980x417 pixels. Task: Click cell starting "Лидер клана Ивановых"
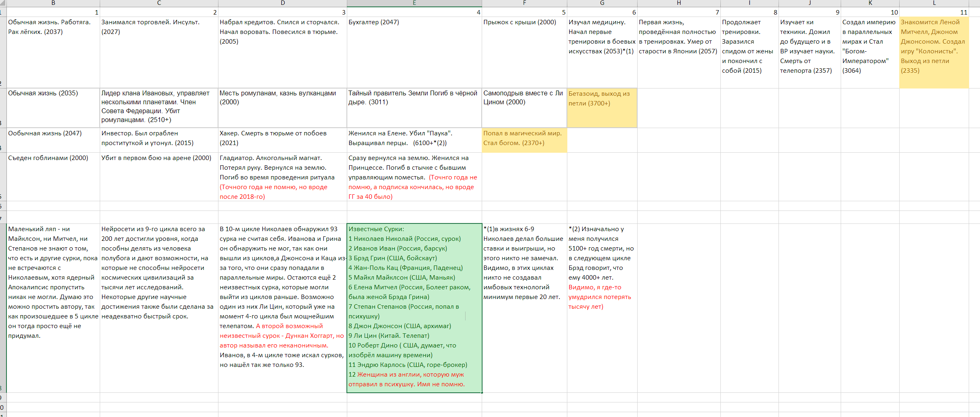[x=159, y=108]
